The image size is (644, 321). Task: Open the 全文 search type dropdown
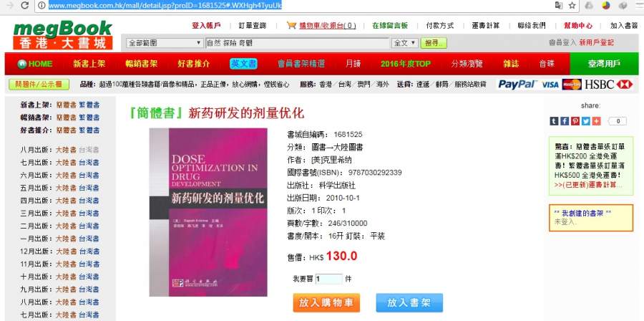pos(405,43)
